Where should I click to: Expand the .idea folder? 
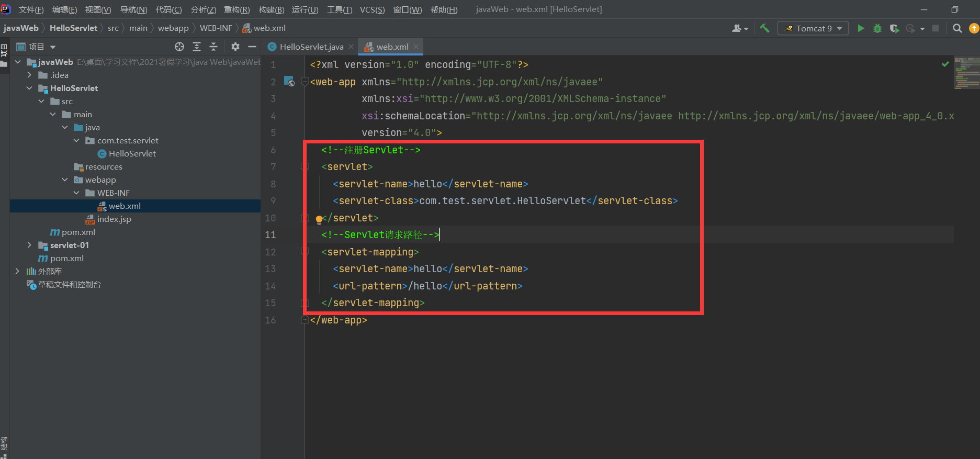29,75
